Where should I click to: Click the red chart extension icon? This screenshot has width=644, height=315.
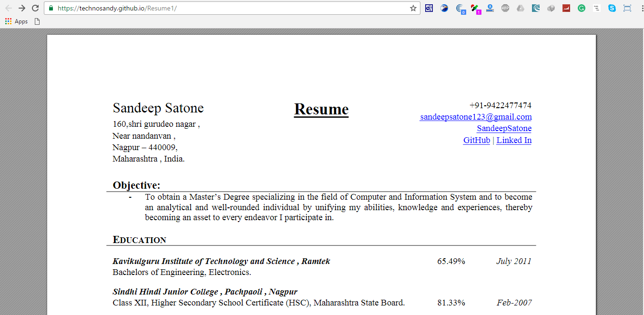[x=566, y=8]
